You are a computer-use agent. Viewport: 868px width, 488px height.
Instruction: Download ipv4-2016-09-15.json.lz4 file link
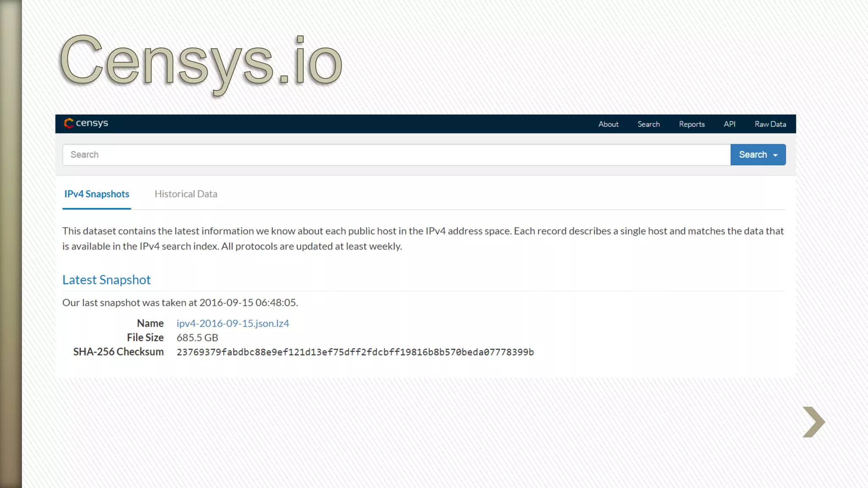click(233, 323)
